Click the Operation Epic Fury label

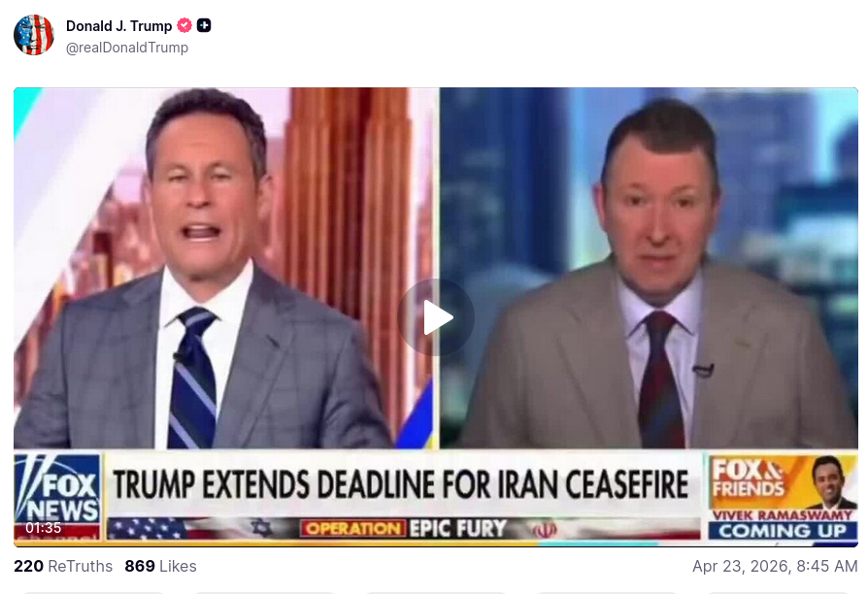[404, 529]
